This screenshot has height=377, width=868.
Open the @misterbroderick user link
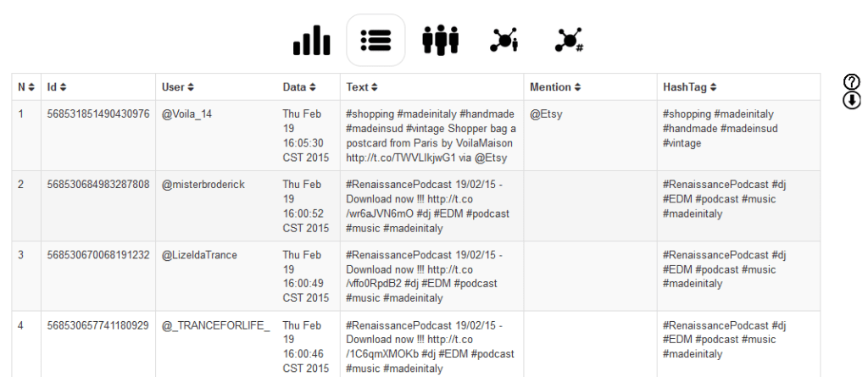pyautogui.click(x=203, y=185)
